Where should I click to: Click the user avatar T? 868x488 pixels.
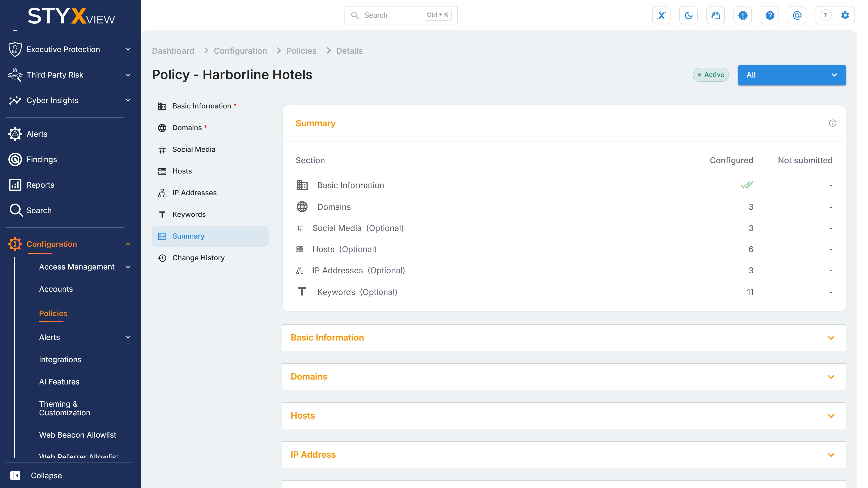(825, 15)
